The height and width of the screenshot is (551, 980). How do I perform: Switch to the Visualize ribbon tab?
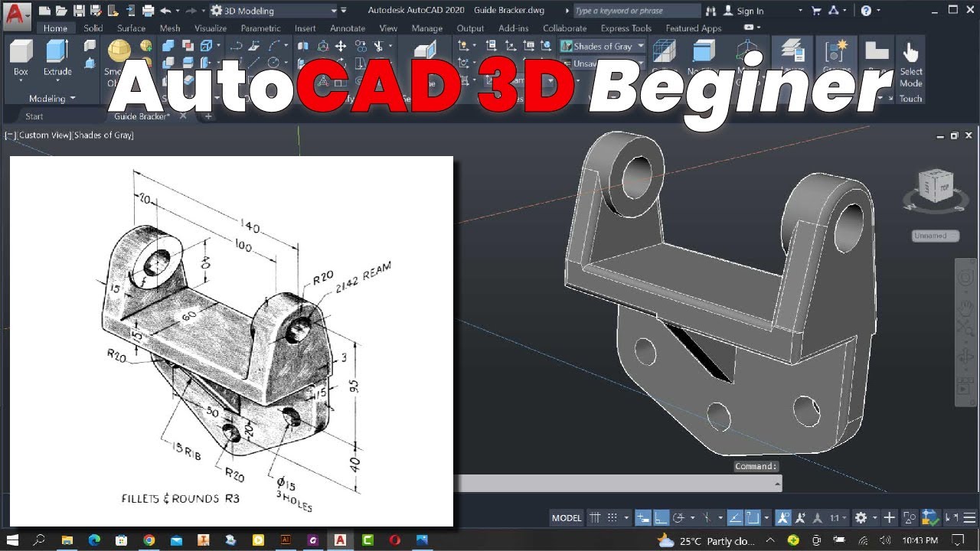[x=211, y=28]
